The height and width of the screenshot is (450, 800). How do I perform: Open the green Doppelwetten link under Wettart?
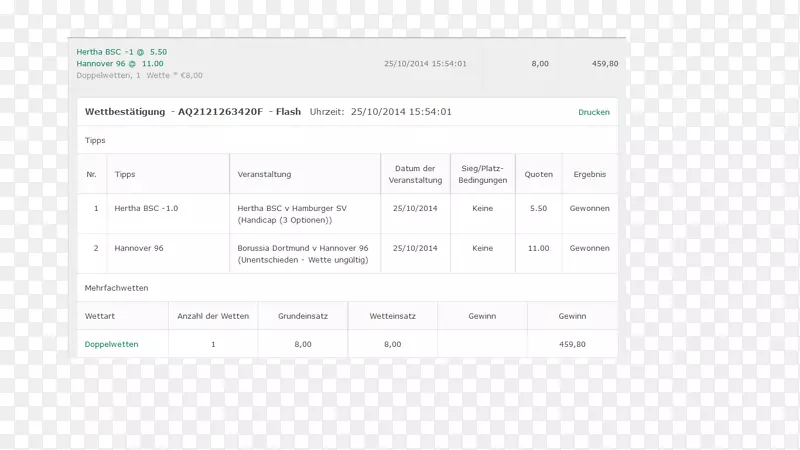click(111, 344)
